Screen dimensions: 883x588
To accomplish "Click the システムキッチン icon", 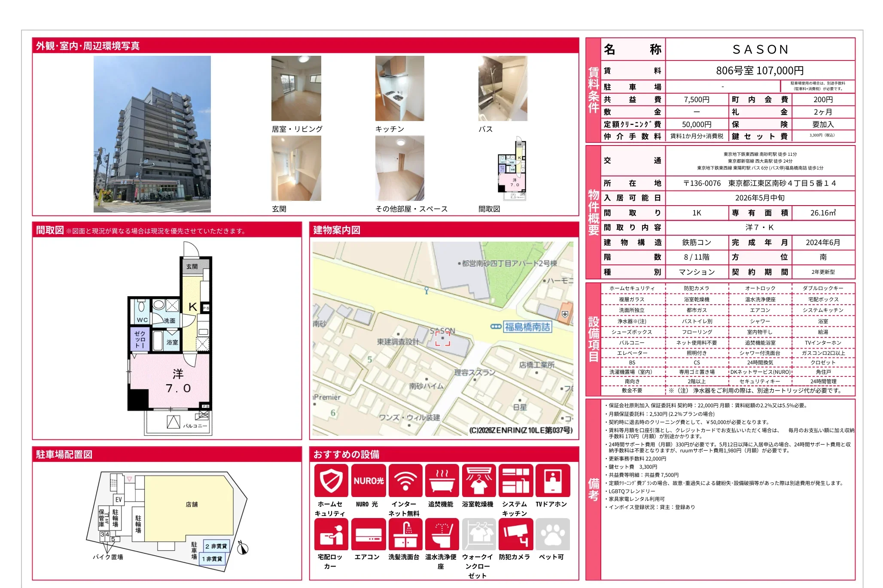I will pyautogui.click(x=516, y=481).
